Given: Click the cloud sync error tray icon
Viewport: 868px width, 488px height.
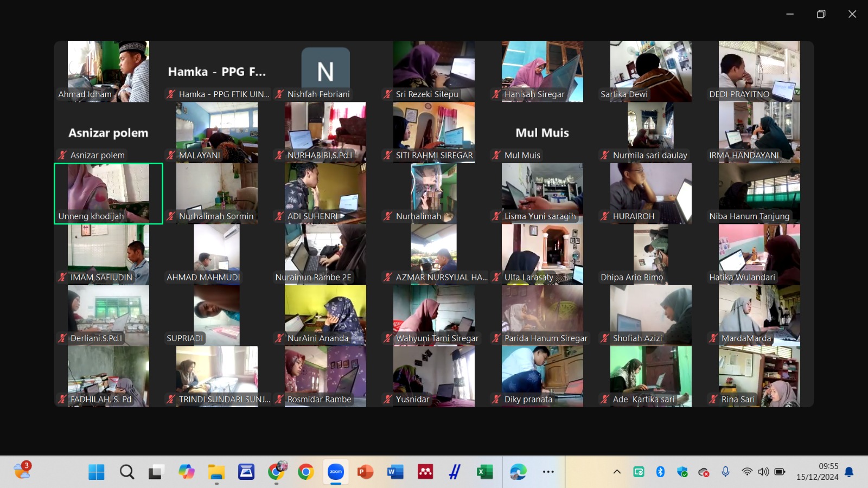Looking at the screenshot, I should point(704,472).
